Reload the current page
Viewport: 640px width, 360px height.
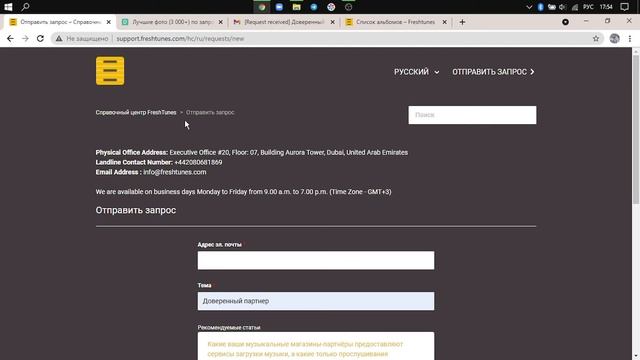(40, 38)
